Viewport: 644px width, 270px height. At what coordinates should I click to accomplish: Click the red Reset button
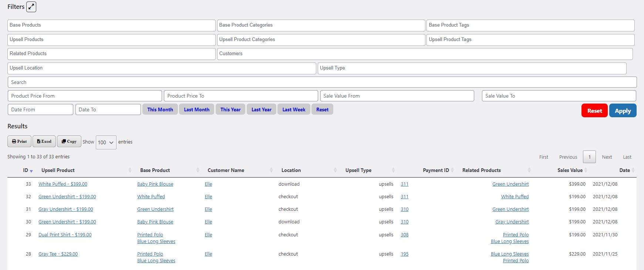click(x=594, y=111)
